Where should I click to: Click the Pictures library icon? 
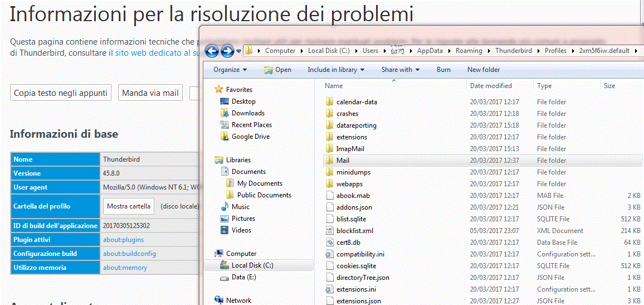(x=225, y=218)
